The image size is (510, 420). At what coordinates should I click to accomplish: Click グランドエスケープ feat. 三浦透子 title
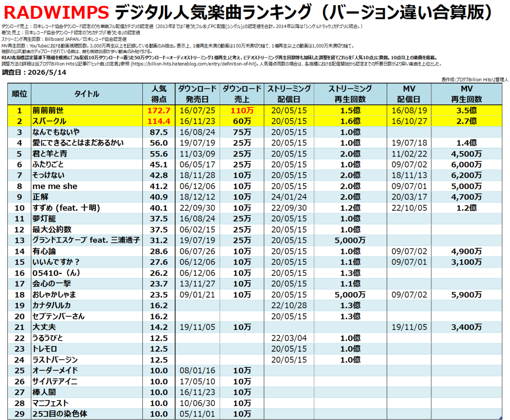click(88, 240)
